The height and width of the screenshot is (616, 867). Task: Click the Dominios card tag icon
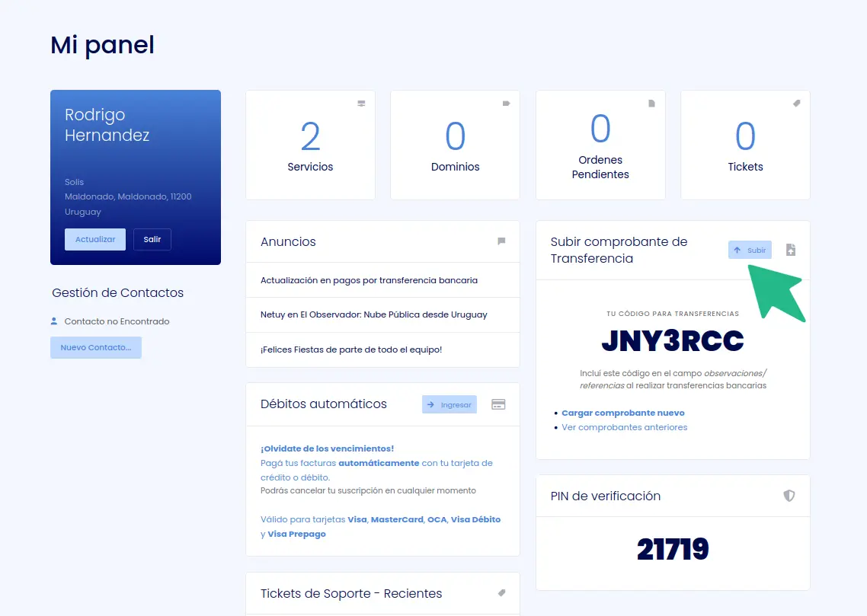click(x=506, y=104)
